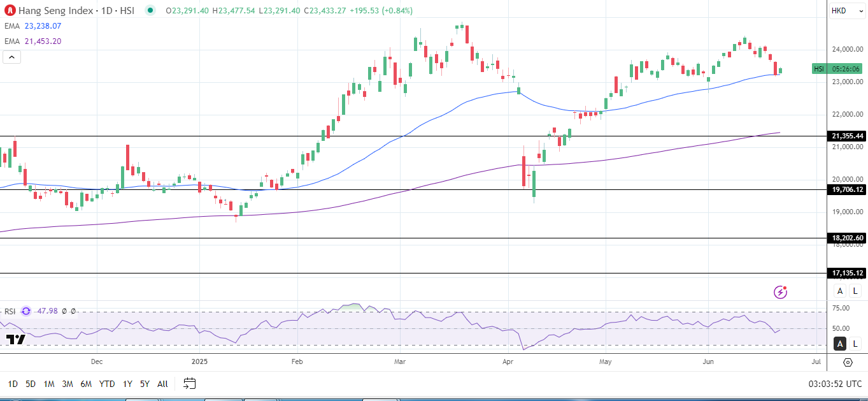
Task: Click the Apr label on time axis
Action: coord(508,361)
